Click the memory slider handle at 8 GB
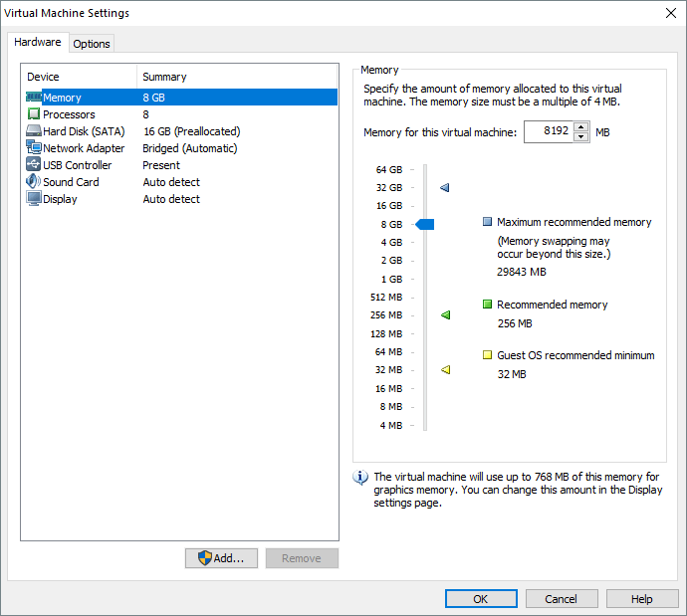 pos(425,225)
